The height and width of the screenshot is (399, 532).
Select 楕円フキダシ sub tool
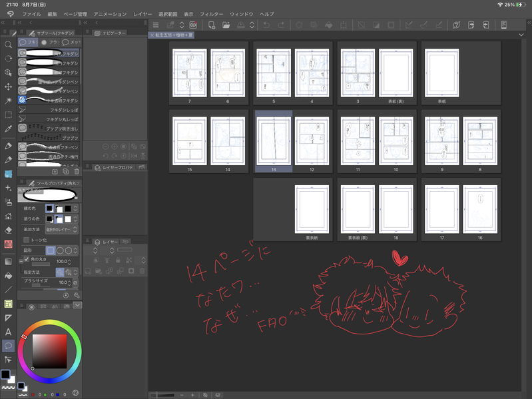(49, 63)
